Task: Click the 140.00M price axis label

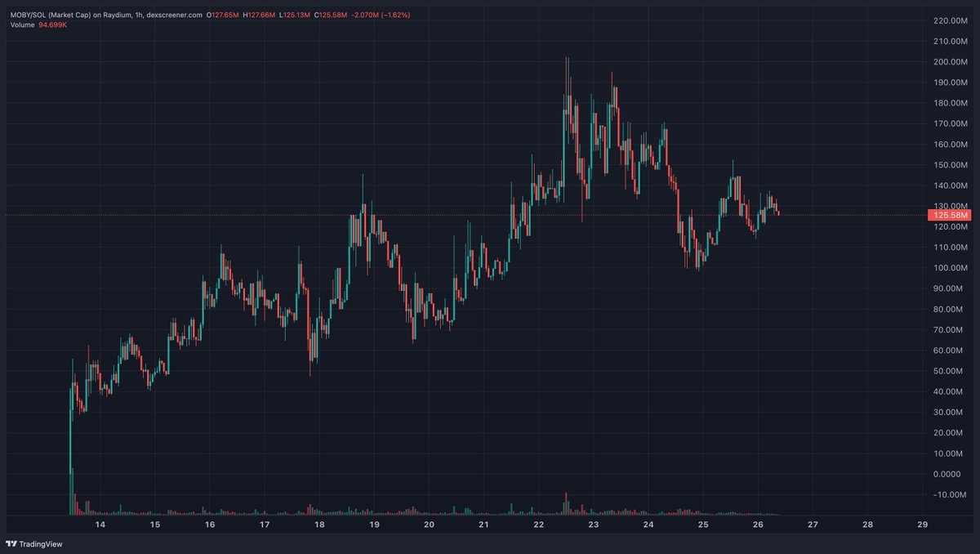Action: (950, 185)
